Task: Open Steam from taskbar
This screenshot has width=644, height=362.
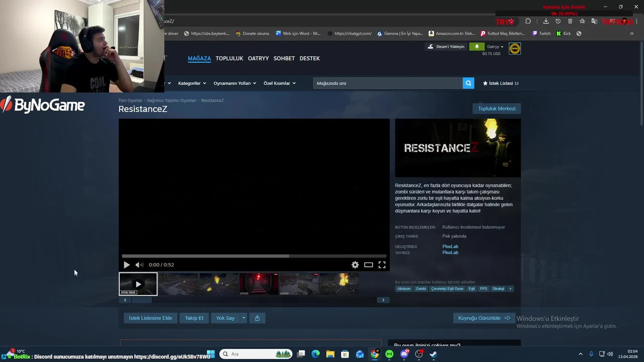Action: (x=433, y=354)
